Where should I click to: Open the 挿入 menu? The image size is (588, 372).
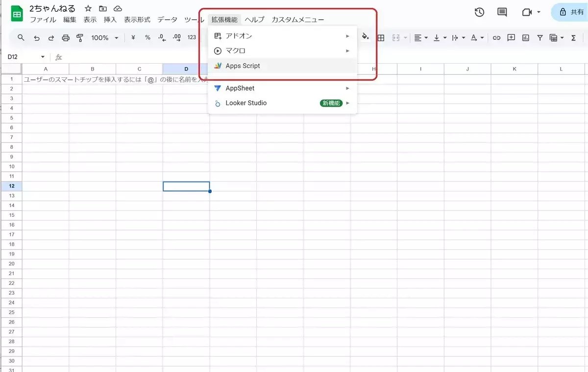110,20
